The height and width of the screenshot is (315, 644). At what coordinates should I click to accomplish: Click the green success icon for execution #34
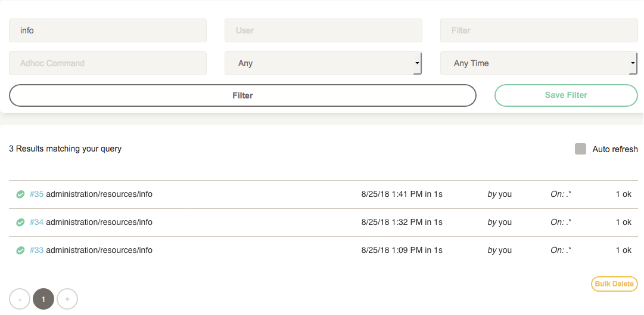(20, 222)
